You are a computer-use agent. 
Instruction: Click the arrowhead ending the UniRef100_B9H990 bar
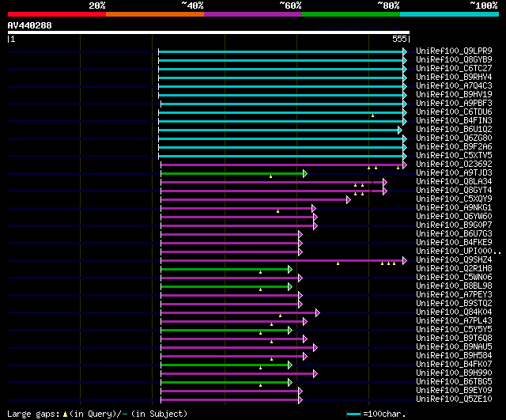click(x=315, y=374)
